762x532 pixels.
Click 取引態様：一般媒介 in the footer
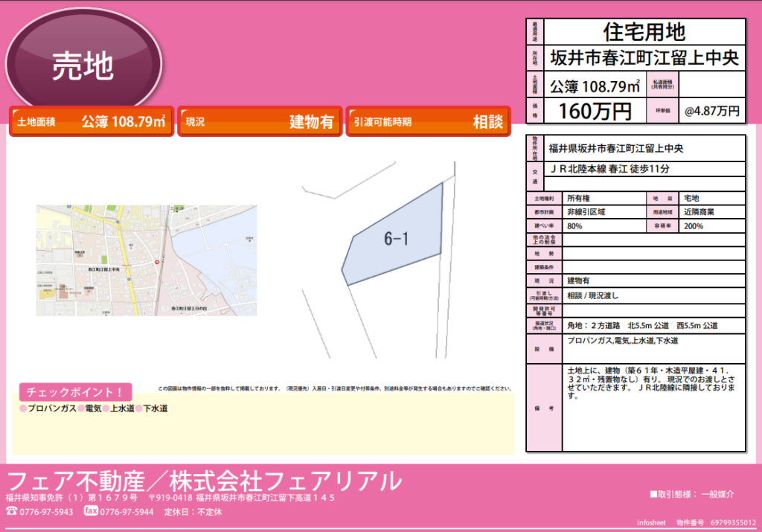693,494
